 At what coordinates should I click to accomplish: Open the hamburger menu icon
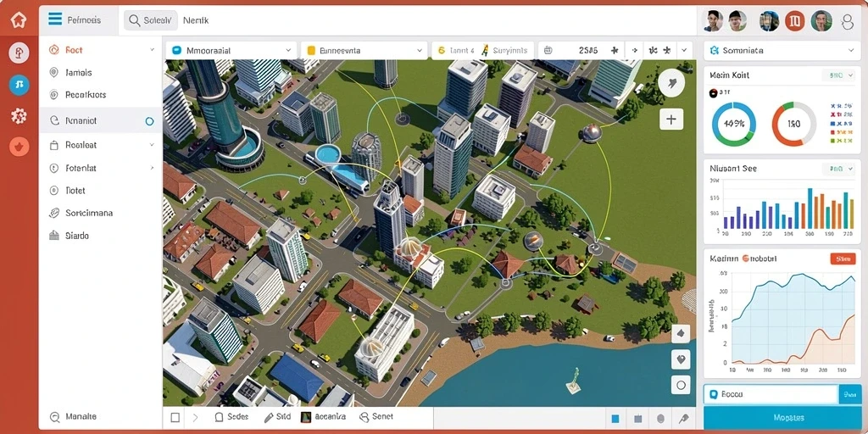(x=55, y=19)
